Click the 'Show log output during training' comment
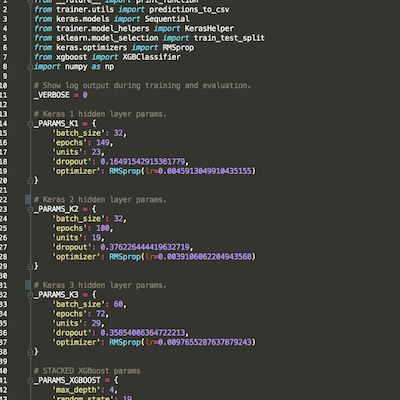 [x=142, y=86]
